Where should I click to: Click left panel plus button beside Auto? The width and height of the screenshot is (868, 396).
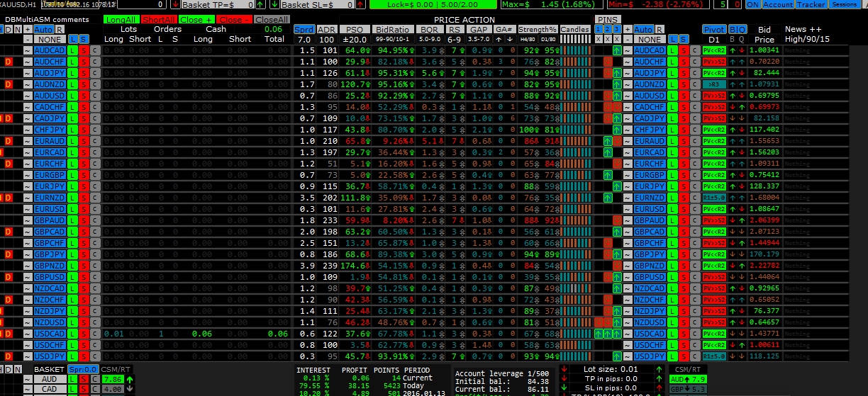pos(28,30)
